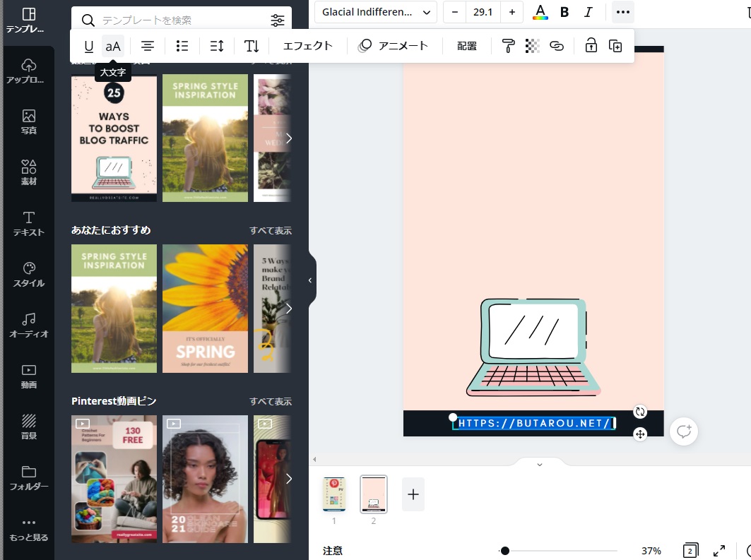Select the Clean Skincare Guide video template
Image resolution: width=751 pixels, height=560 pixels.
(205, 479)
